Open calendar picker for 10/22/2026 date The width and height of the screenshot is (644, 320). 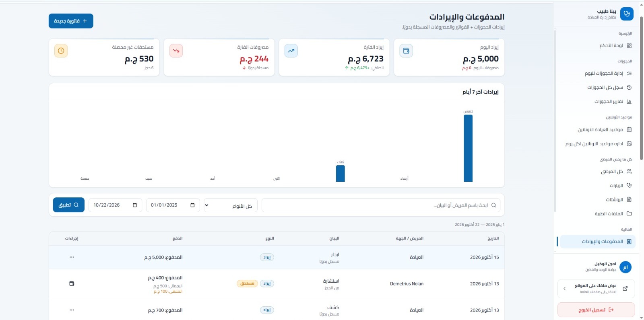[x=135, y=205]
